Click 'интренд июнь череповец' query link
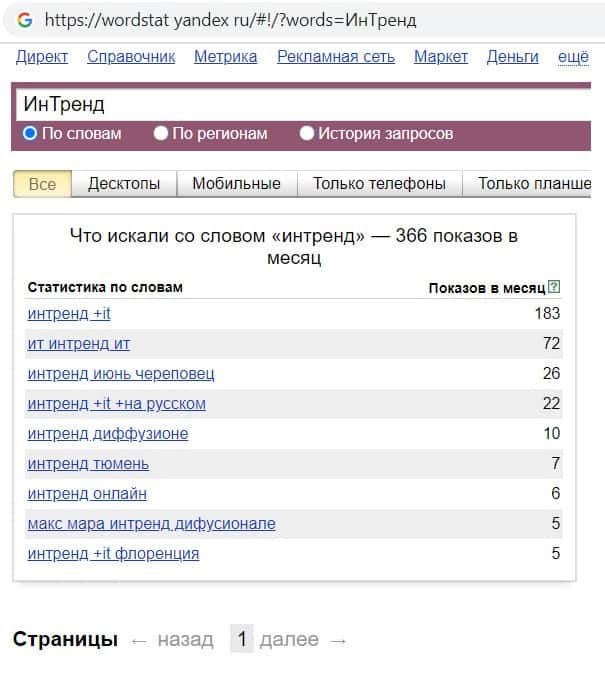The height and width of the screenshot is (681, 605). pyautogui.click(x=121, y=374)
